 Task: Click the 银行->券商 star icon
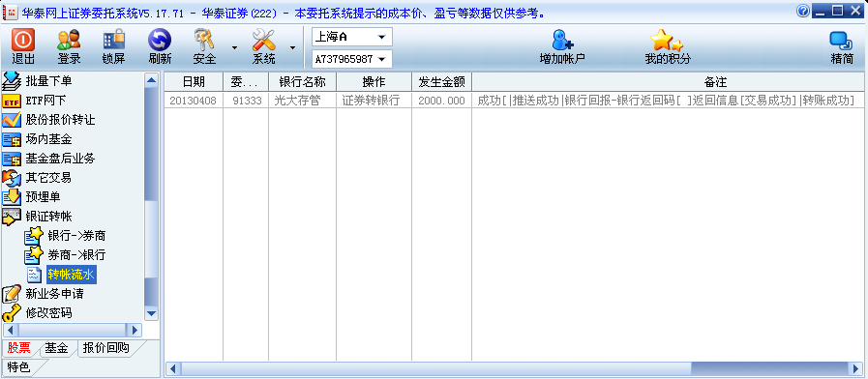(x=33, y=236)
